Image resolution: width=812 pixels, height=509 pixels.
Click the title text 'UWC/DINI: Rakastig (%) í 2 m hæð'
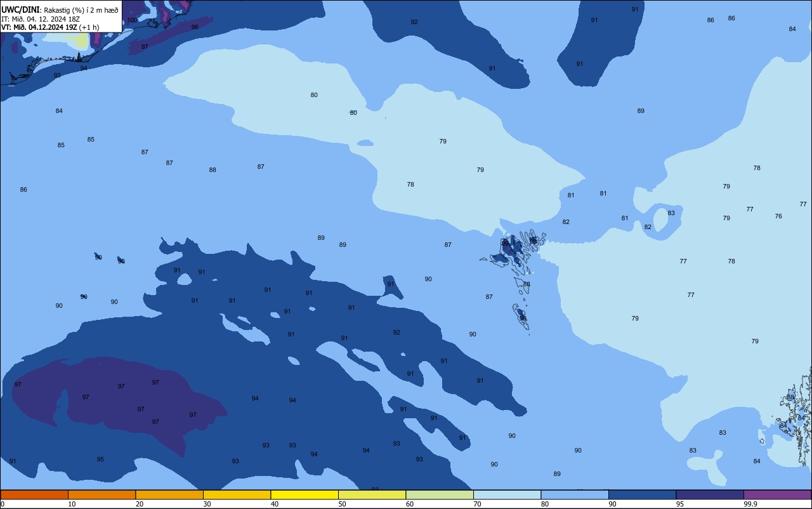60,10
